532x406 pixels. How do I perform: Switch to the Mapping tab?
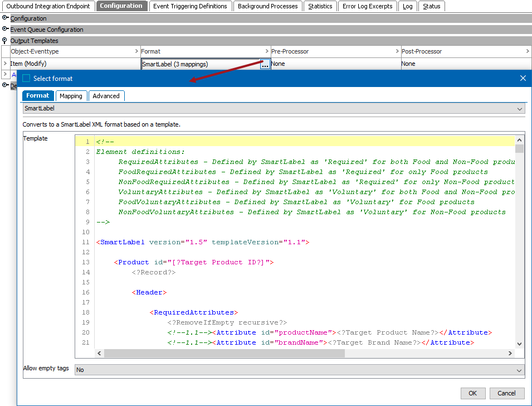(x=71, y=96)
